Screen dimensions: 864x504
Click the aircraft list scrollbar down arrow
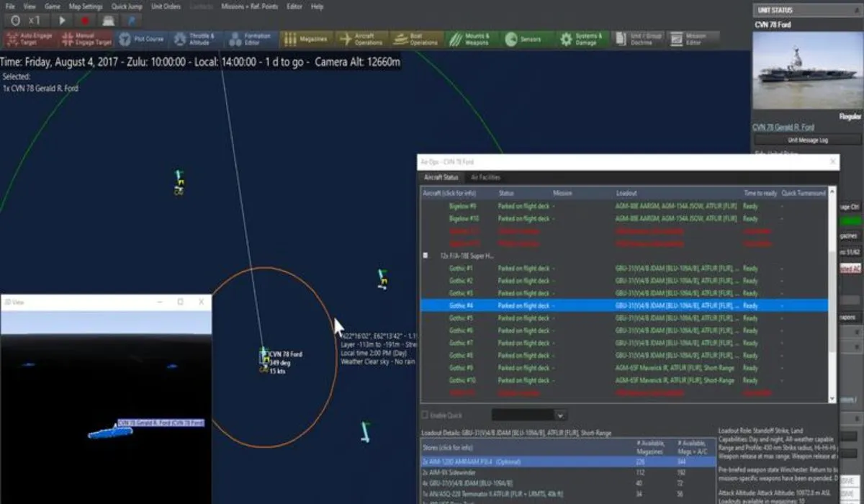(833, 398)
